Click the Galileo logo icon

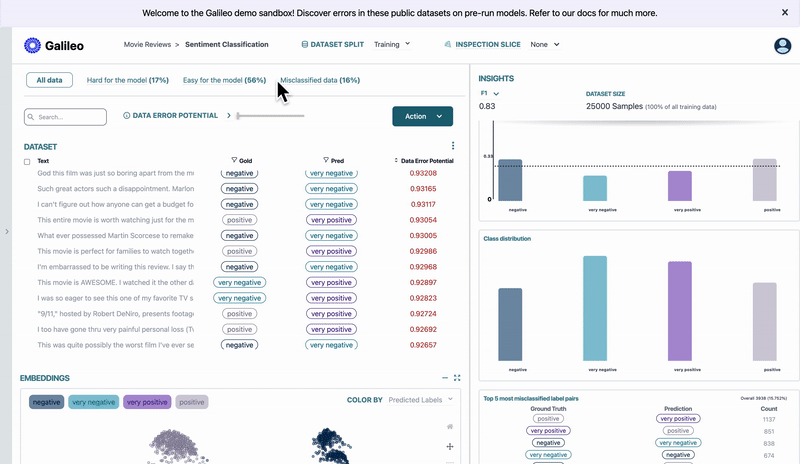[x=32, y=45]
